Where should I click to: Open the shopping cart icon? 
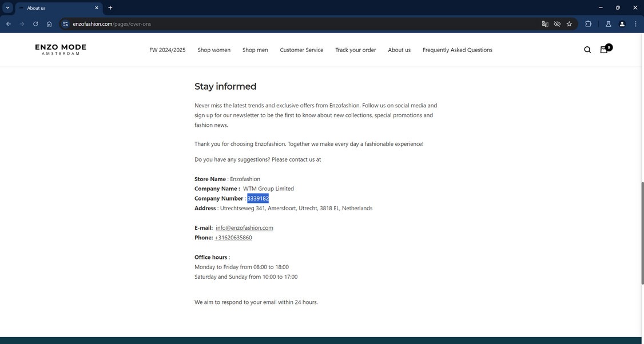[x=603, y=50]
